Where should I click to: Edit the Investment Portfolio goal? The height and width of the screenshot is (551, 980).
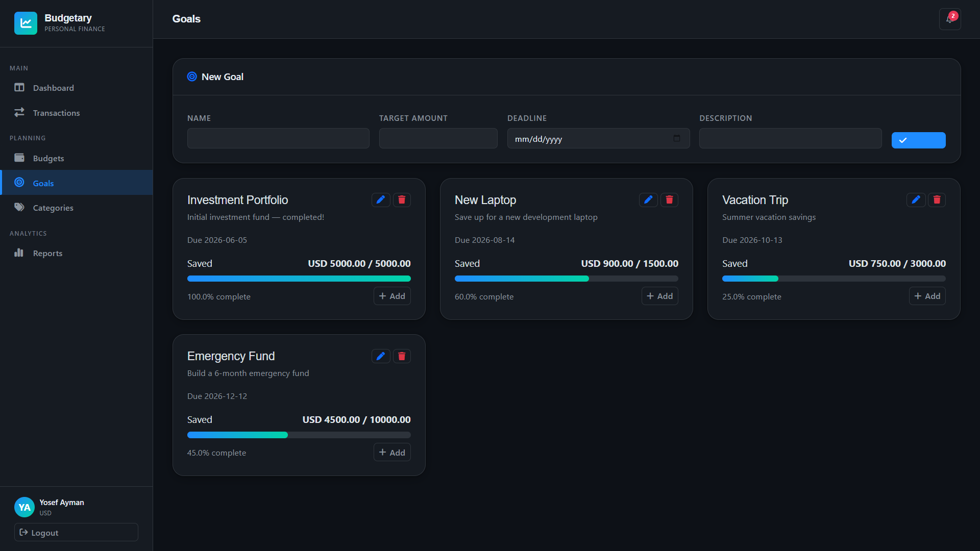click(381, 200)
